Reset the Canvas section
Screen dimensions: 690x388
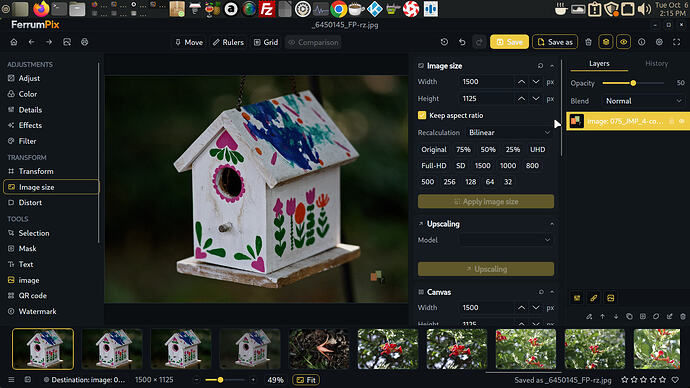coord(541,292)
